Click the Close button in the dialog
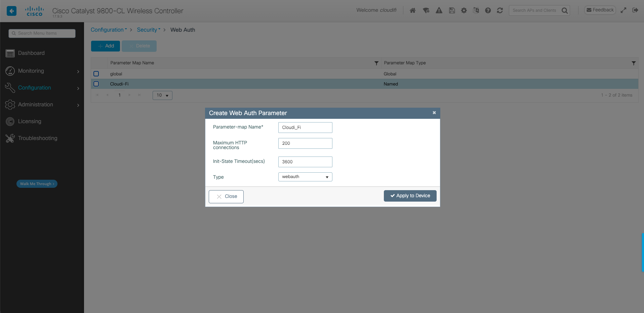The height and width of the screenshot is (313, 644). [x=226, y=197]
